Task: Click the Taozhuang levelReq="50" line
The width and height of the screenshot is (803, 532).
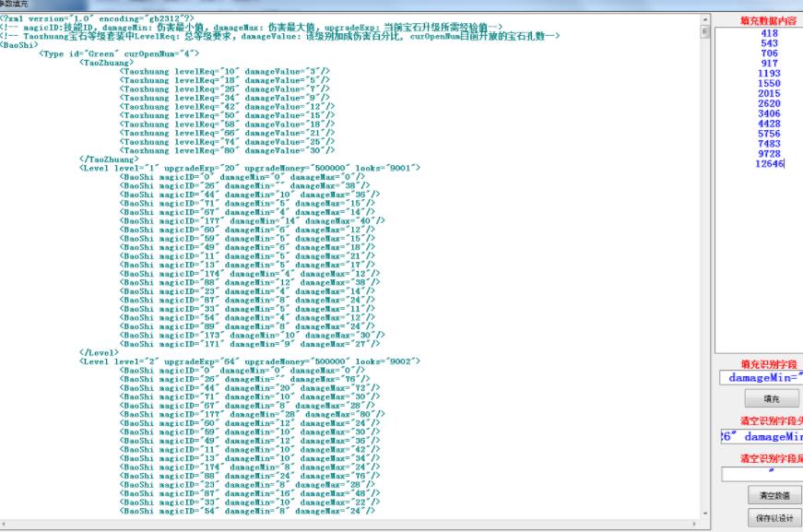Action: point(228,115)
